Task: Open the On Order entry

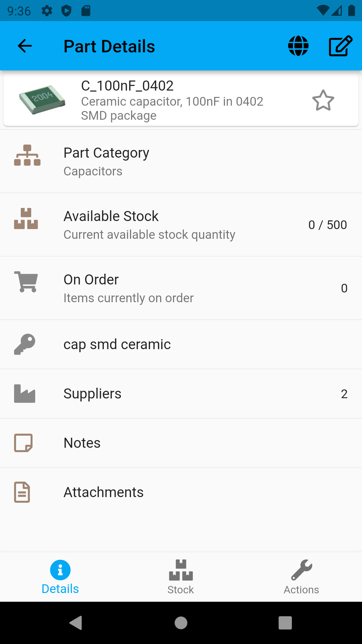Action: point(181,288)
